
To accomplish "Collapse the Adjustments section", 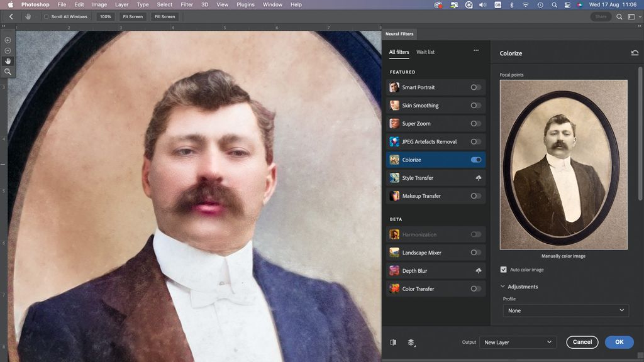I will click(x=502, y=286).
